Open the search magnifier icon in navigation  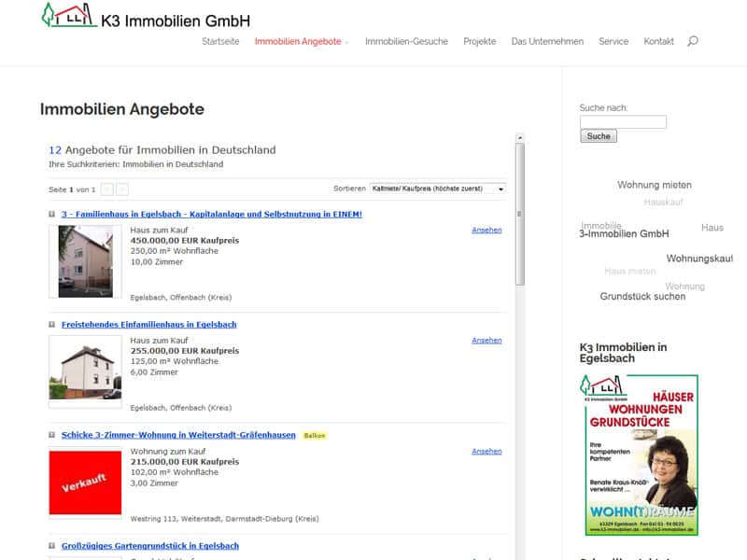(693, 41)
